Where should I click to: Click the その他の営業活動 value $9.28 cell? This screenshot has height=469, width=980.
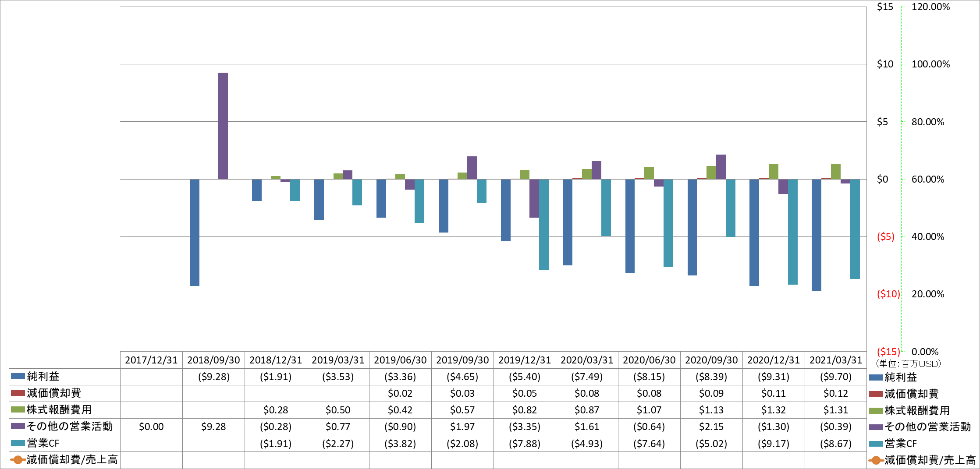(x=213, y=427)
